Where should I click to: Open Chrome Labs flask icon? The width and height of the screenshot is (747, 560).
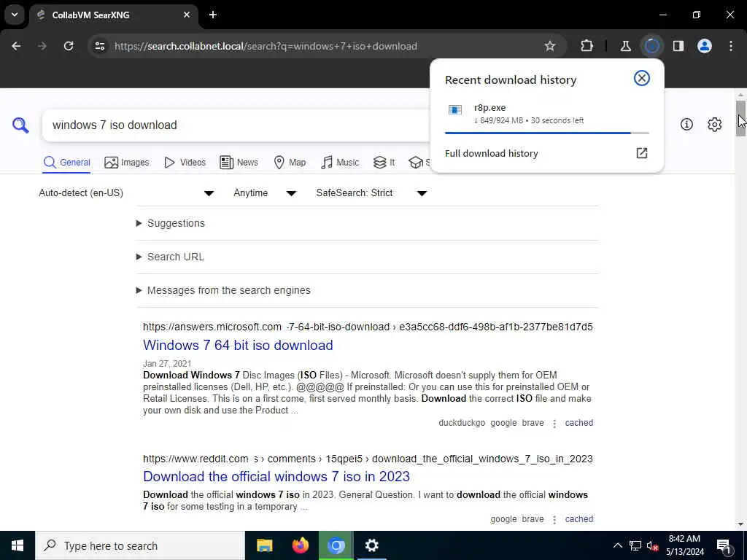tap(625, 46)
